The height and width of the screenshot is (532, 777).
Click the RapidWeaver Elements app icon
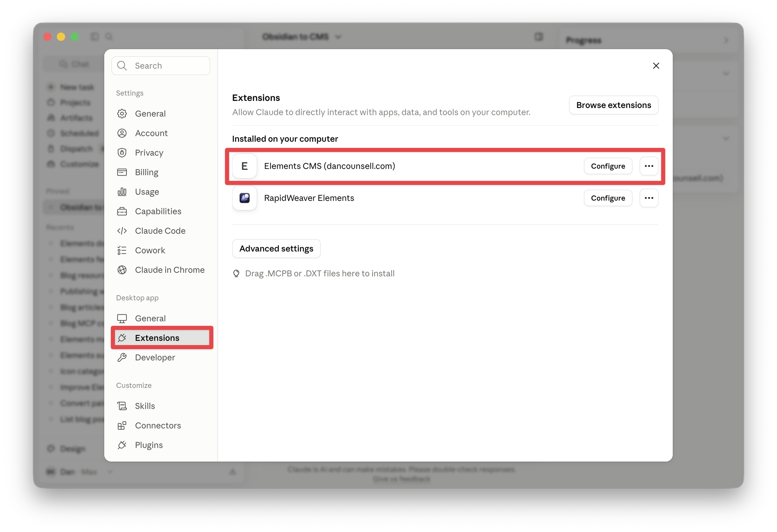pyautogui.click(x=244, y=198)
